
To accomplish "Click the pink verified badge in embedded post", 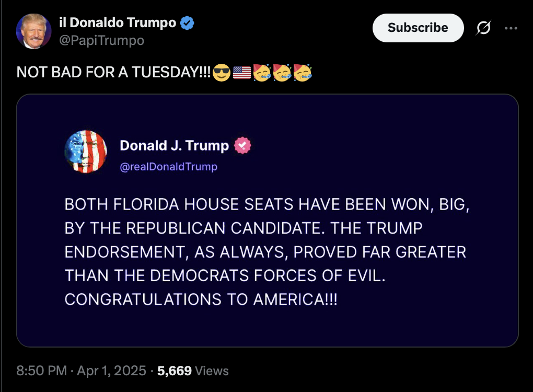I will tap(242, 146).
